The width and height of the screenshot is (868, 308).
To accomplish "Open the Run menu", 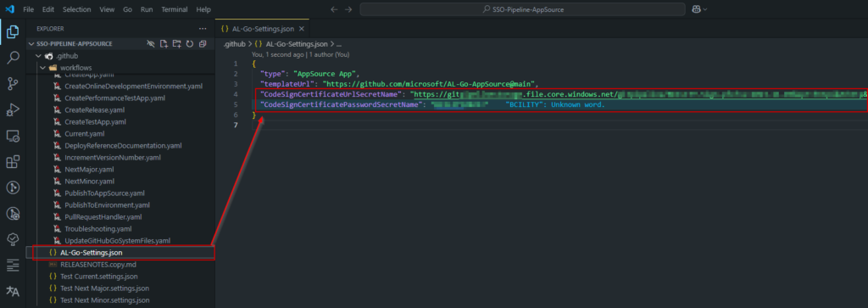I will click(147, 9).
